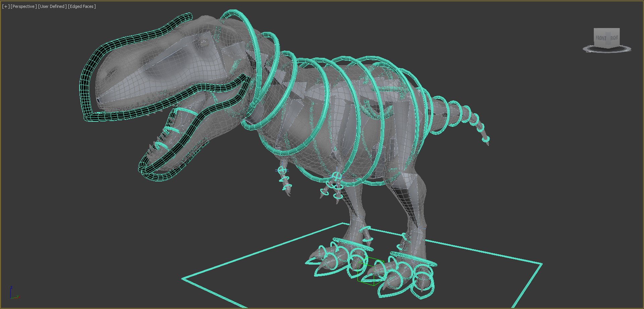Open the [Perspective] point-of-view menu
Viewport: 644px width, 309px height.
tap(23, 6)
